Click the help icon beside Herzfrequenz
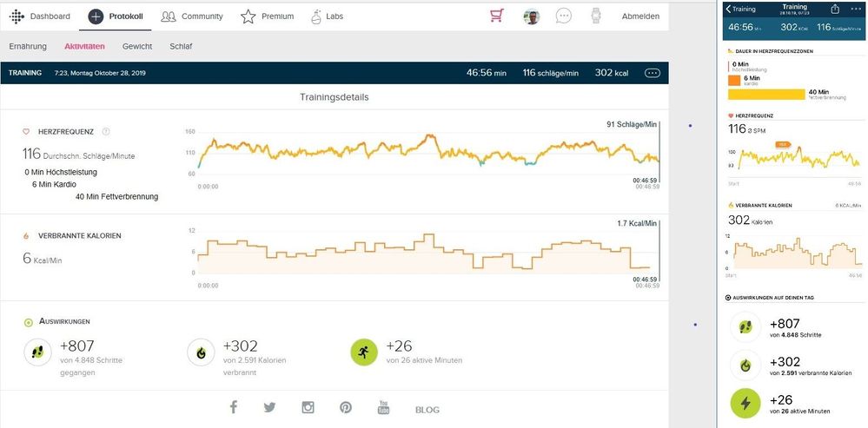The width and height of the screenshot is (868, 428). coord(106,132)
